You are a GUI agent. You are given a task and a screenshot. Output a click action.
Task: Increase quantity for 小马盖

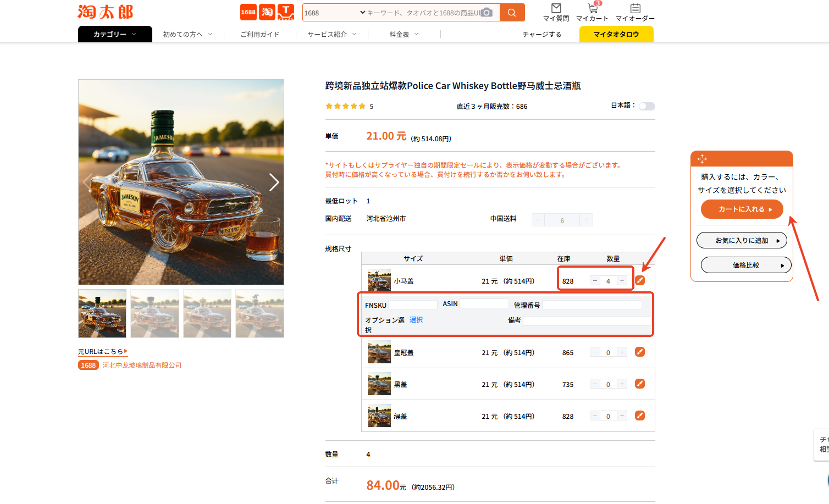click(622, 281)
